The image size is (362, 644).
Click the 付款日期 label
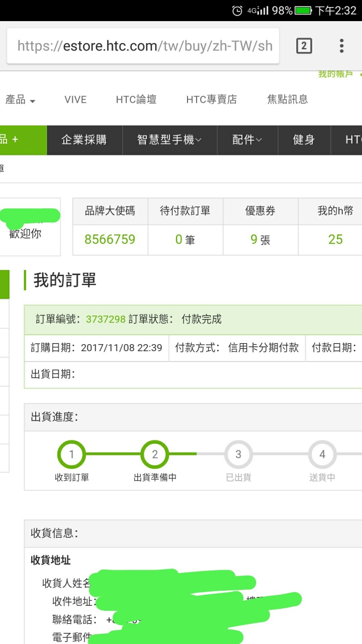pos(334,348)
